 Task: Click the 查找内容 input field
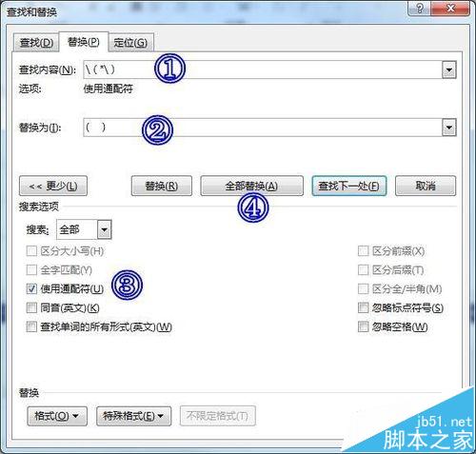[263, 69]
